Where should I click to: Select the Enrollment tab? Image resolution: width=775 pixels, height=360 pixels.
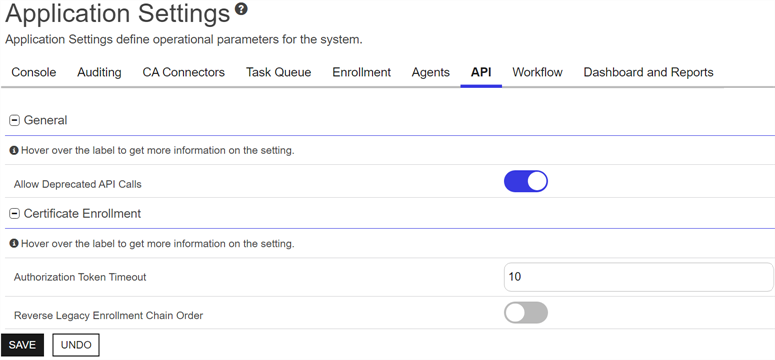(x=361, y=72)
